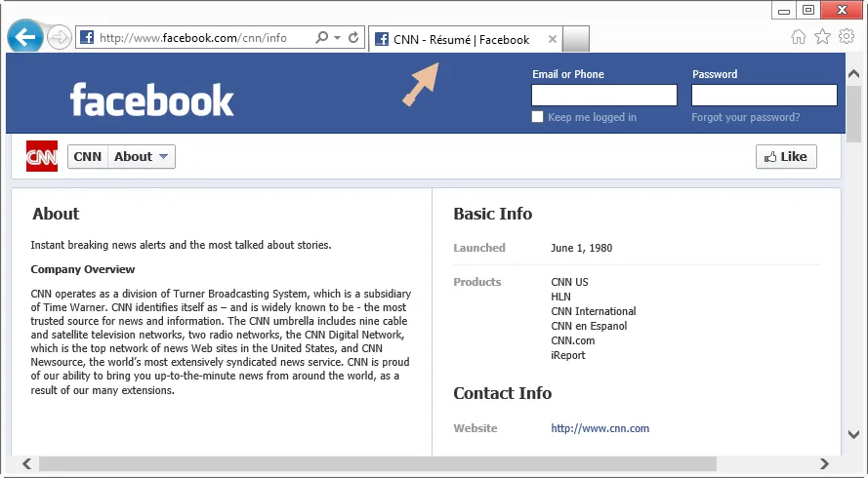Click the Basic Info heading
The height and width of the screenshot is (478, 868).
[493, 214]
